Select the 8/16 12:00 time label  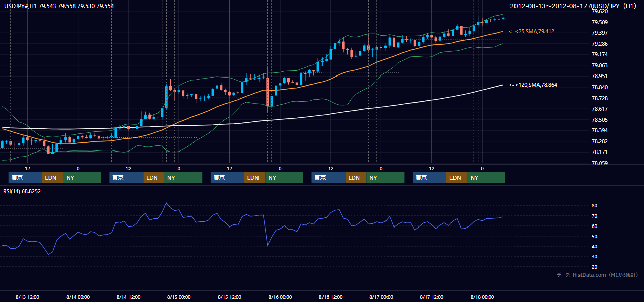click(331, 297)
